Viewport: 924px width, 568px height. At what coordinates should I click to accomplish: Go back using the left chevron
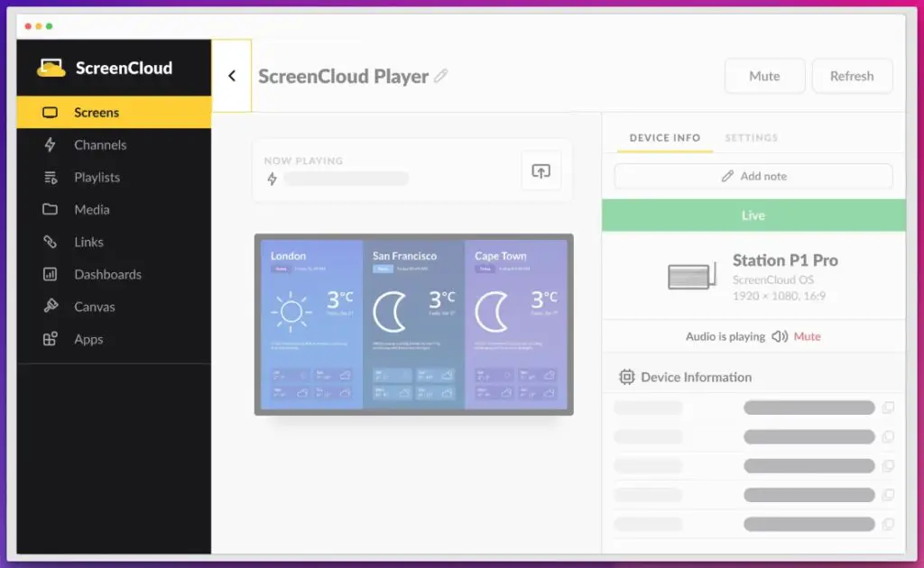click(x=232, y=76)
